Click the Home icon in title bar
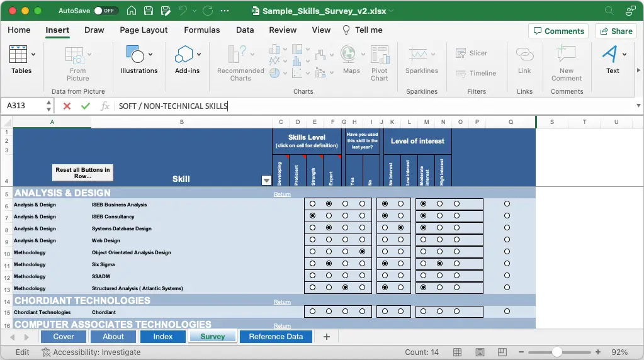This screenshot has width=644, height=360. tap(132, 11)
